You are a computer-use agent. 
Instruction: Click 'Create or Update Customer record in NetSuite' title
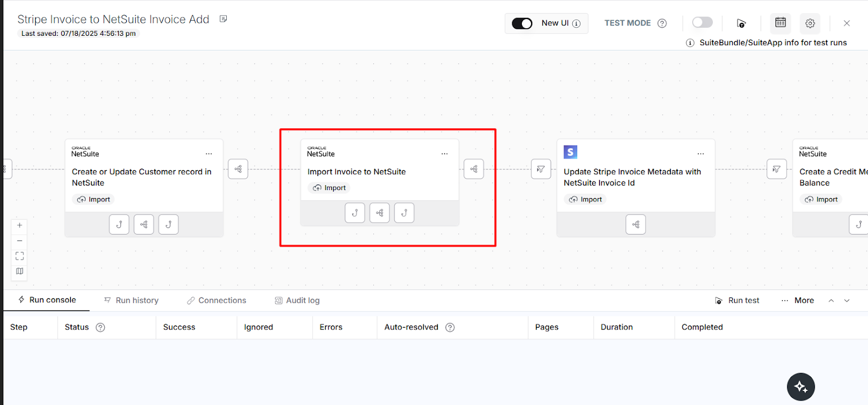click(142, 177)
